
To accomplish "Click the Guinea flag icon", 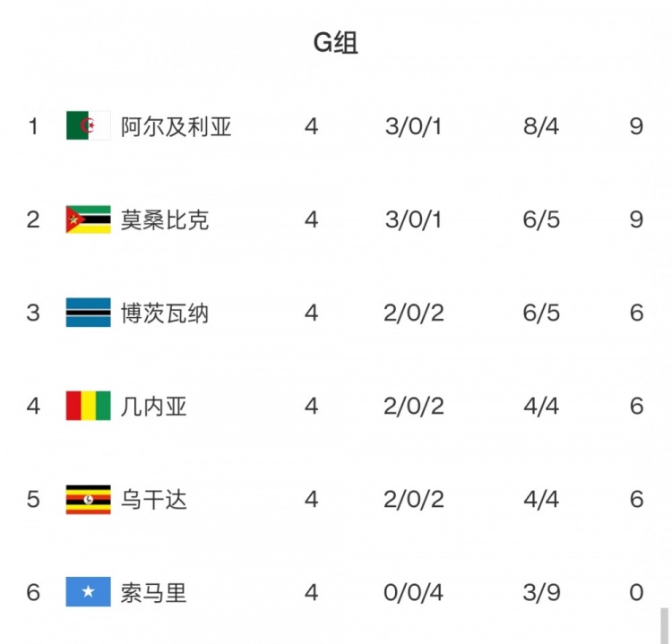I will click(x=88, y=406).
